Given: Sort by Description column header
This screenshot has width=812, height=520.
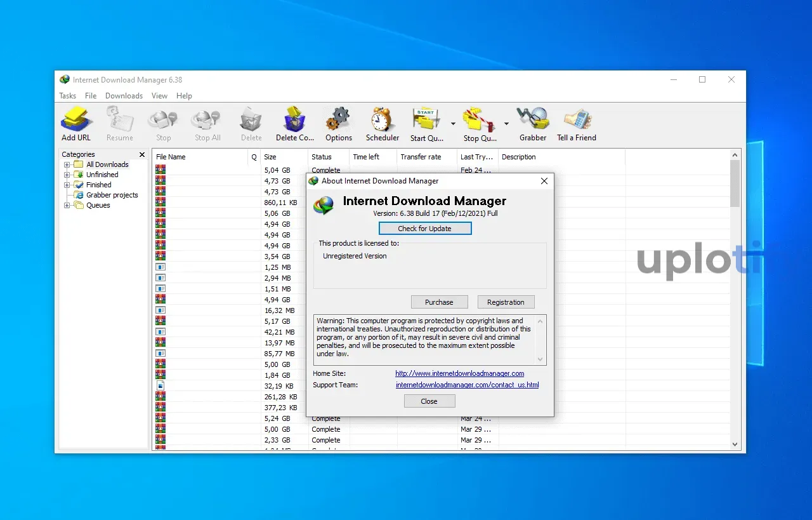Looking at the screenshot, I should click(561, 157).
